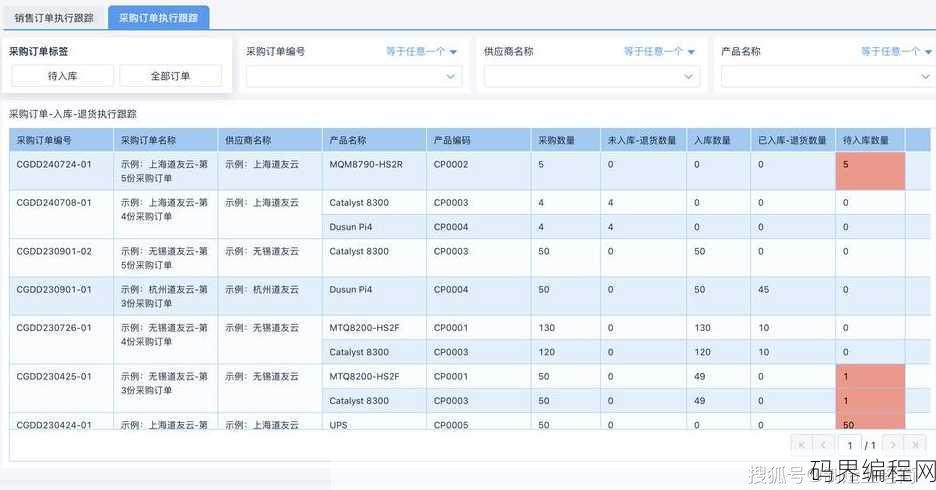Expand the 采购订单编号 value combo box

[x=354, y=76]
